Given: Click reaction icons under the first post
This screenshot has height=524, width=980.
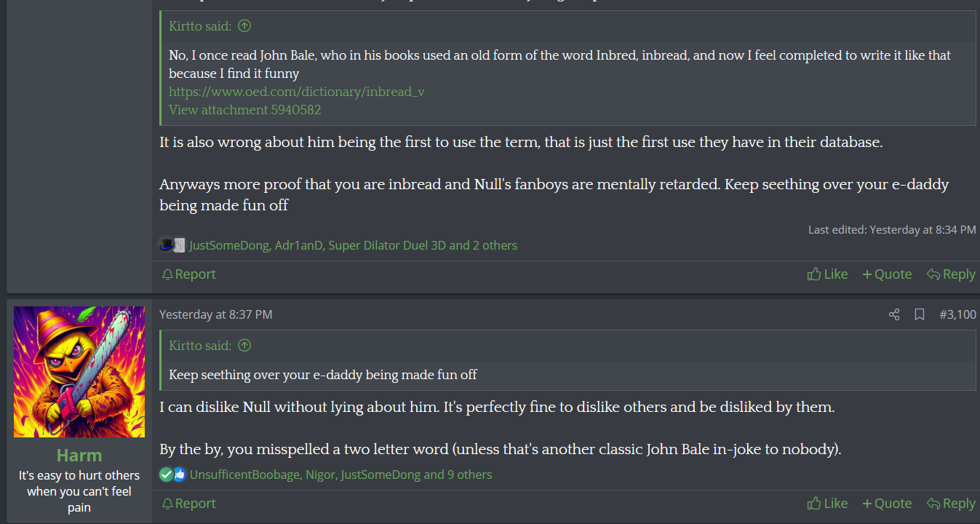Looking at the screenshot, I should [x=172, y=245].
